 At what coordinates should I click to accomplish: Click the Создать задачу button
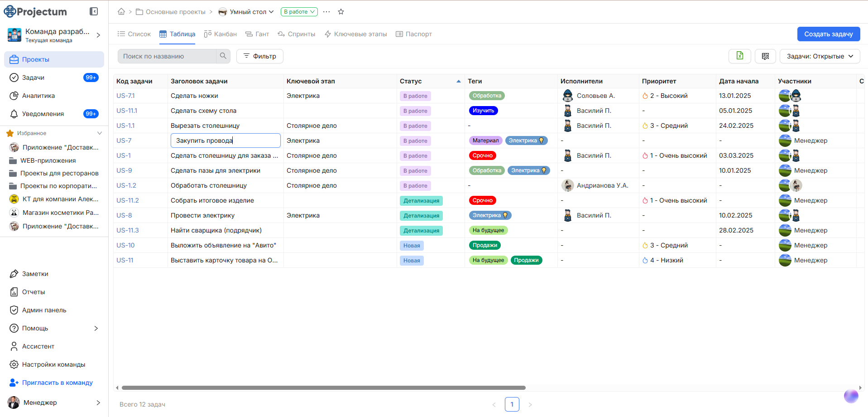828,34
